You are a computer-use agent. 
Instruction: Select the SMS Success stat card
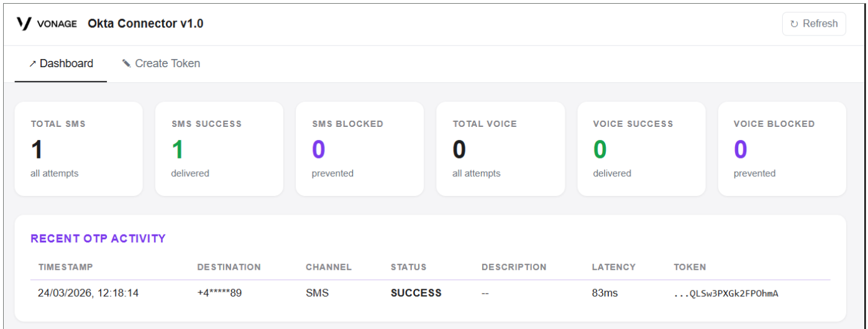click(219, 149)
